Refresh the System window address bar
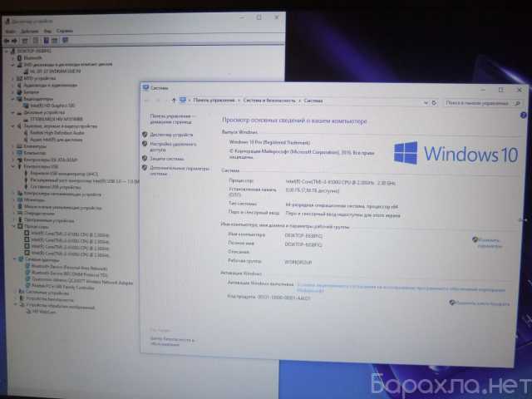Screen dimensions: 532x399 [434, 103]
